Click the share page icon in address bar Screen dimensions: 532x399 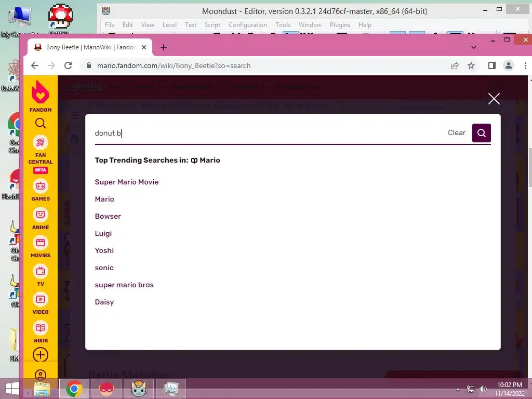coord(455,66)
